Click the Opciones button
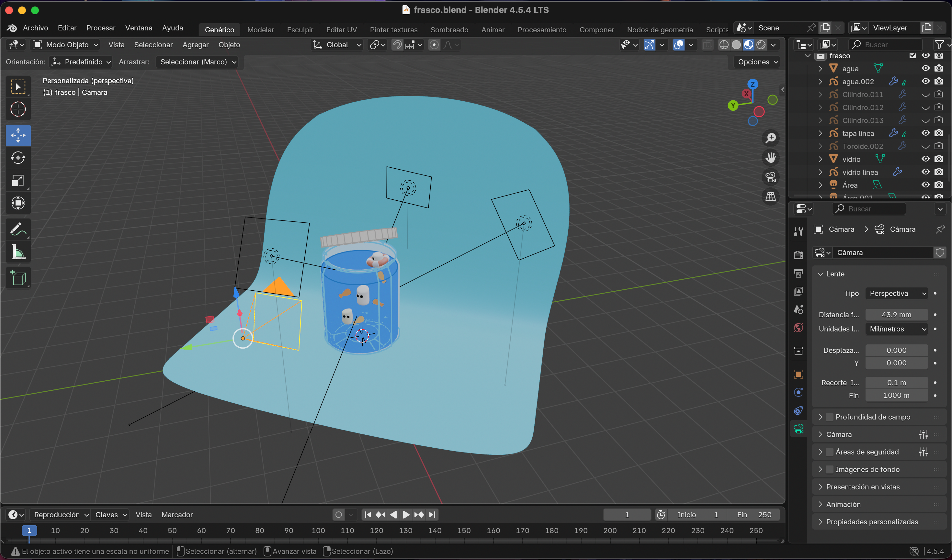Screen dimensions: 952x560 [x=757, y=62]
